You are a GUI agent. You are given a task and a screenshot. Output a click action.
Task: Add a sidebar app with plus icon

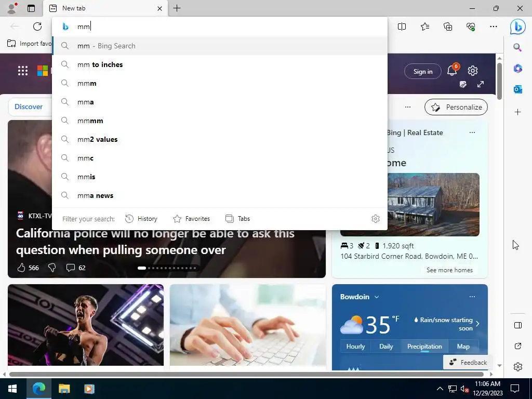(517, 112)
